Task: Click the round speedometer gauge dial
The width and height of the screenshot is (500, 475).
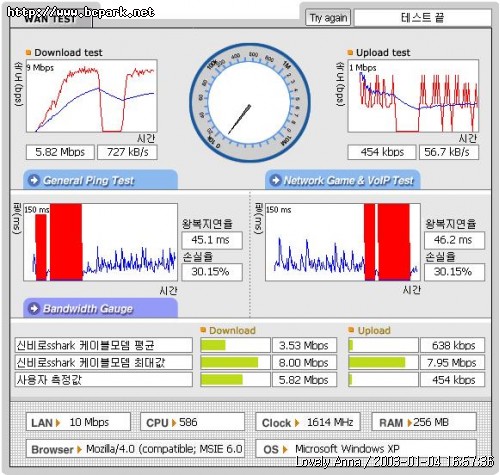Action: point(250,102)
